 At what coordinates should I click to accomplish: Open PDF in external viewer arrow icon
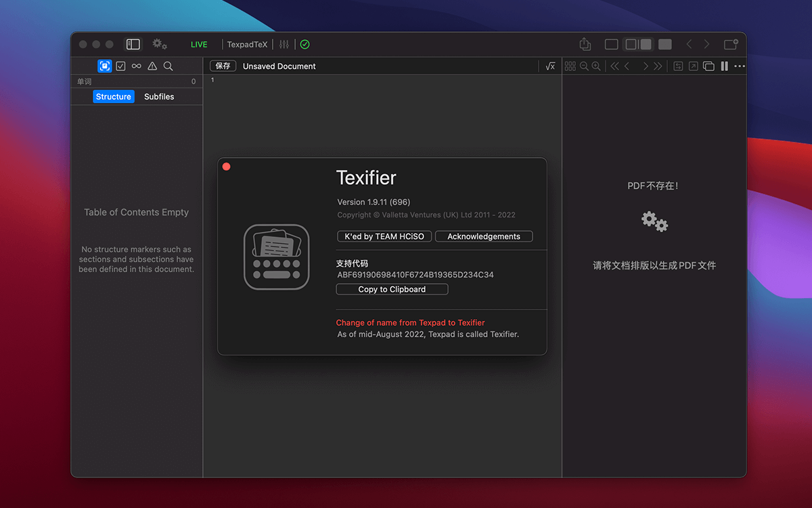(x=694, y=66)
